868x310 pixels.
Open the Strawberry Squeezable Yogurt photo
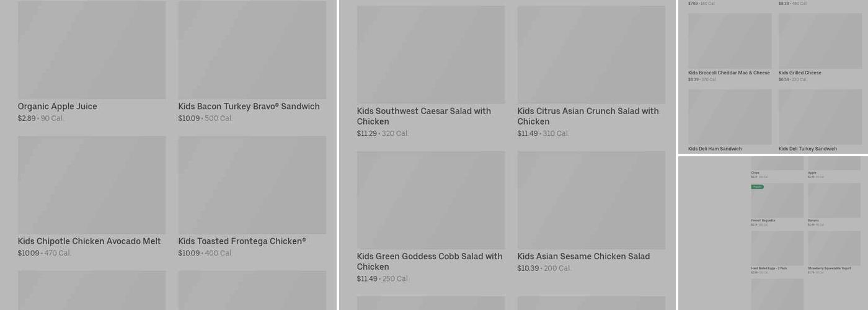click(x=834, y=248)
